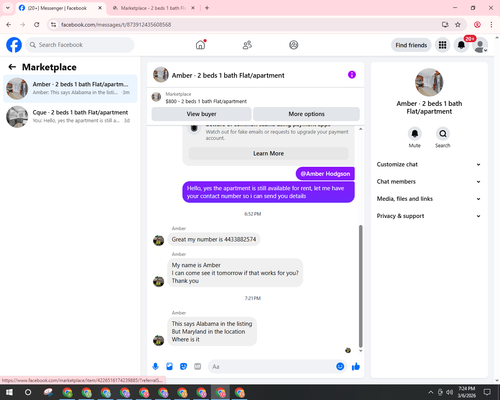Open the $800 Marketplace listing link
Viewport: 500px width, 400px height.
(x=206, y=101)
